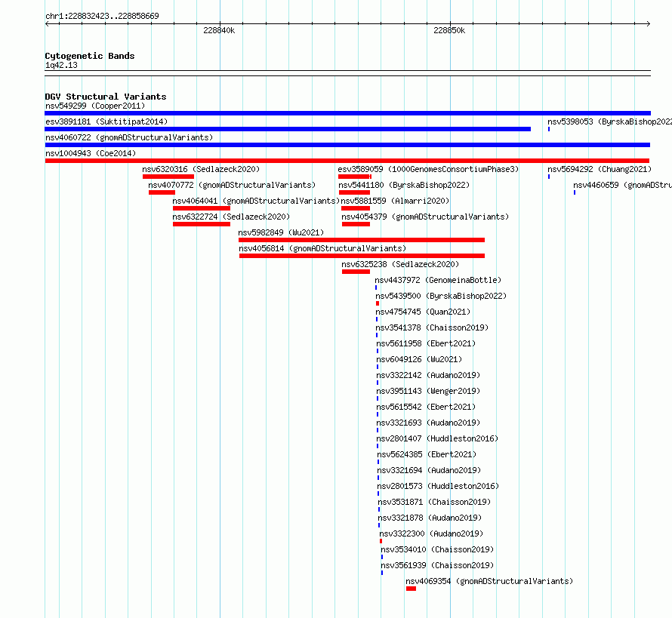
Task: Click red bar under nsv4069354
Action: (411, 589)
